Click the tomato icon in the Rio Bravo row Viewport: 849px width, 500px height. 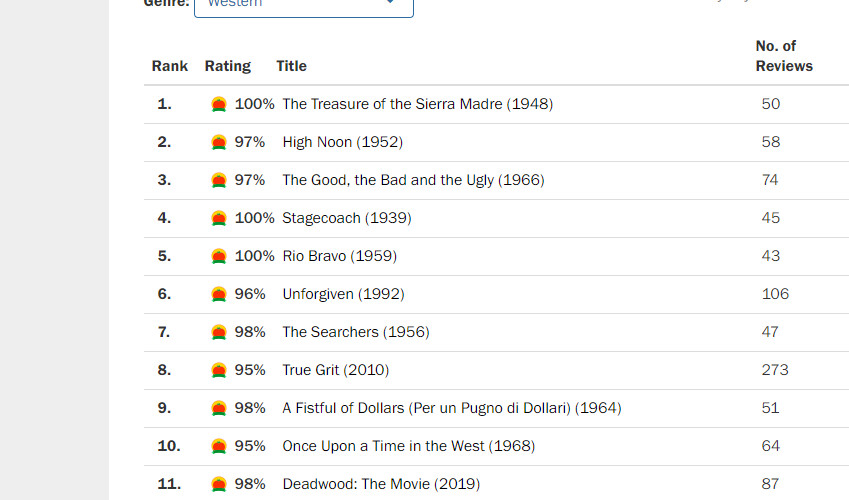pyautogui.click(x=219, y=256)
